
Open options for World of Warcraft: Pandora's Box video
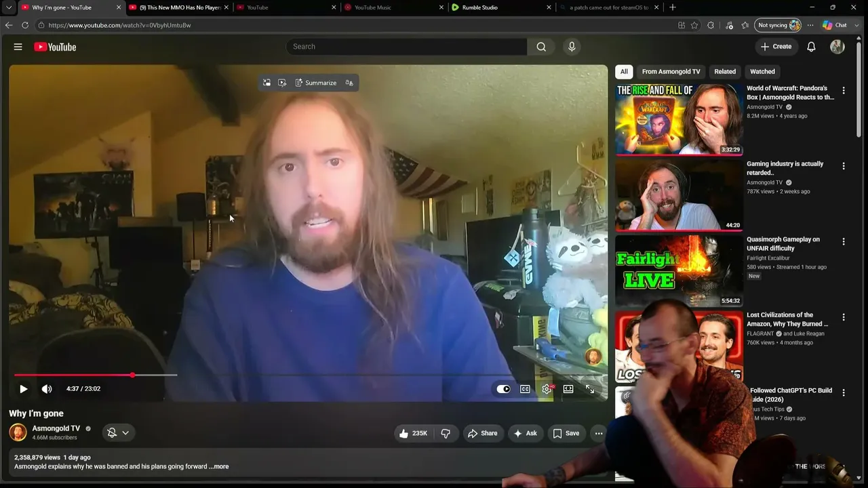(x=844, y=90)
